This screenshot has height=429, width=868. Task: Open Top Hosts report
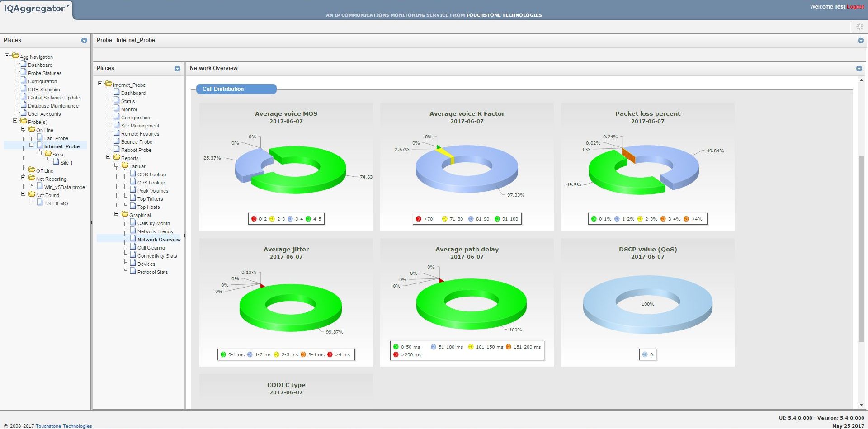148,207
